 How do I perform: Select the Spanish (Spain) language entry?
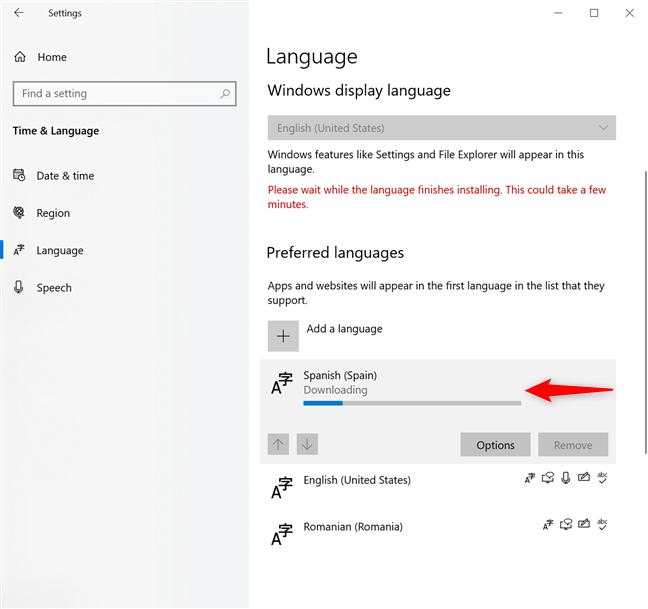click(438, 412)
